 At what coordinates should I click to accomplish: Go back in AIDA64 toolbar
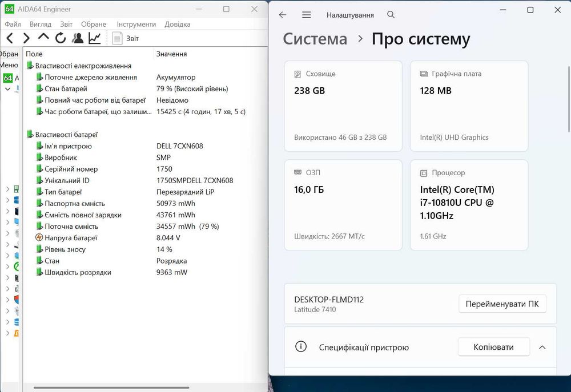click(x=10, y=38)
